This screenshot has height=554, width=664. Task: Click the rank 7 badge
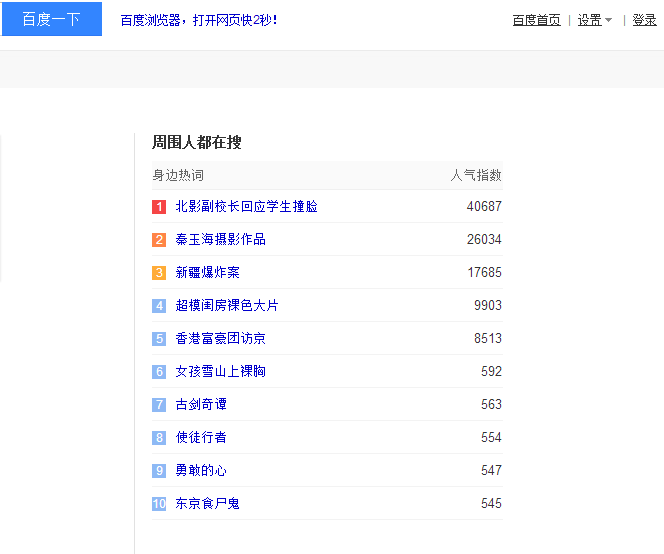click(x=159, y=405)
